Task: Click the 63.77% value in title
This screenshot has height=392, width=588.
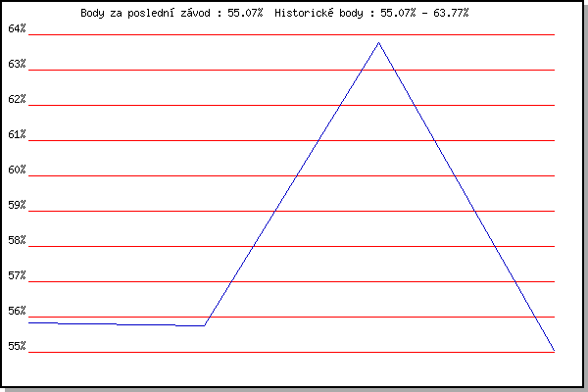Action: click(451, 13)
